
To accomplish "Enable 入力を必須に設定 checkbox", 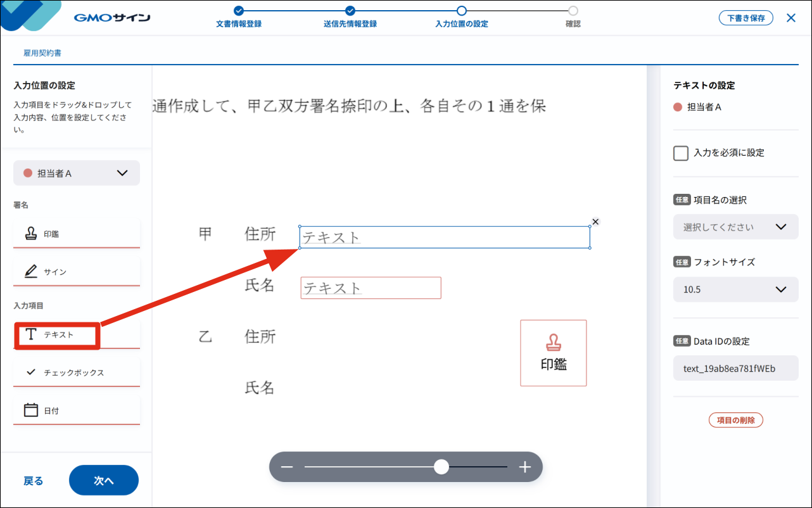I will (x=681, y=153).
